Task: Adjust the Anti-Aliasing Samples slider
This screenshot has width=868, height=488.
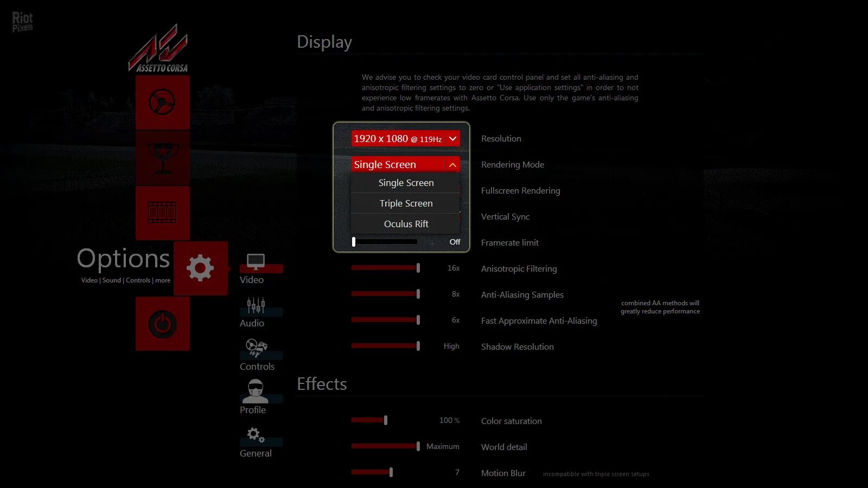Action: (385, 294)
